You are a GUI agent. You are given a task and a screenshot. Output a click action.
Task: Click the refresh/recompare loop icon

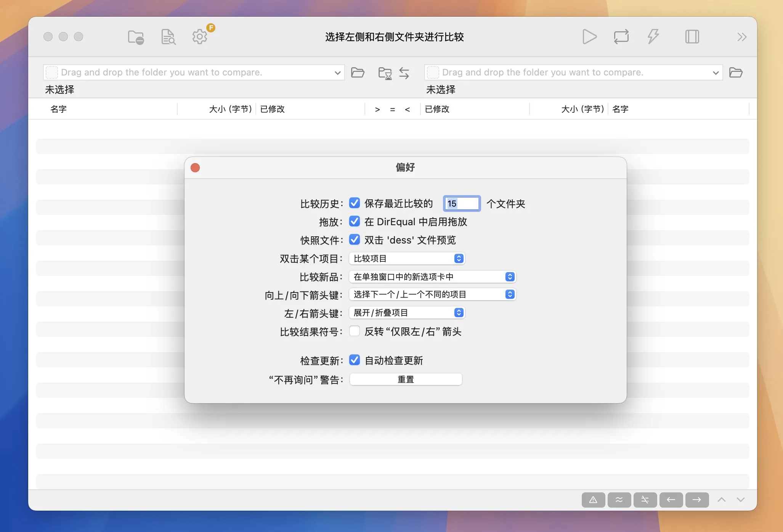coord(621,37)
